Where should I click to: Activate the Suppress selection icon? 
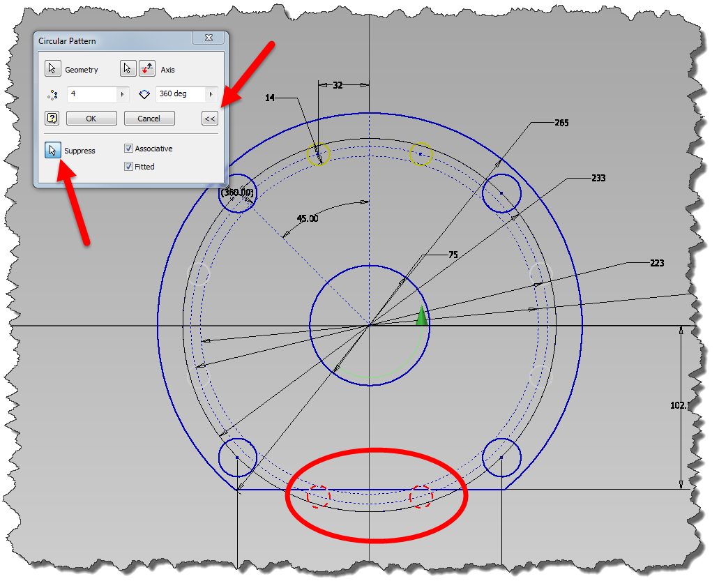click(52, 150)
